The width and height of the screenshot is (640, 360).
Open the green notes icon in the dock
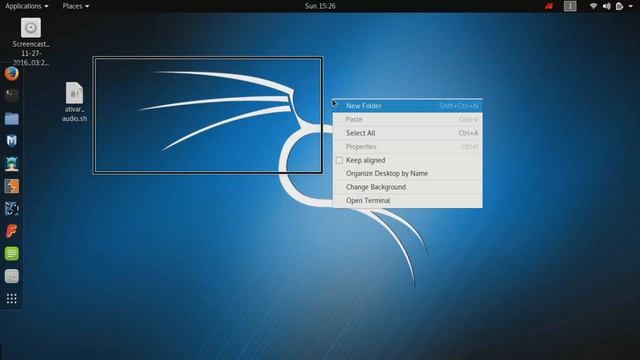[11, 253]
